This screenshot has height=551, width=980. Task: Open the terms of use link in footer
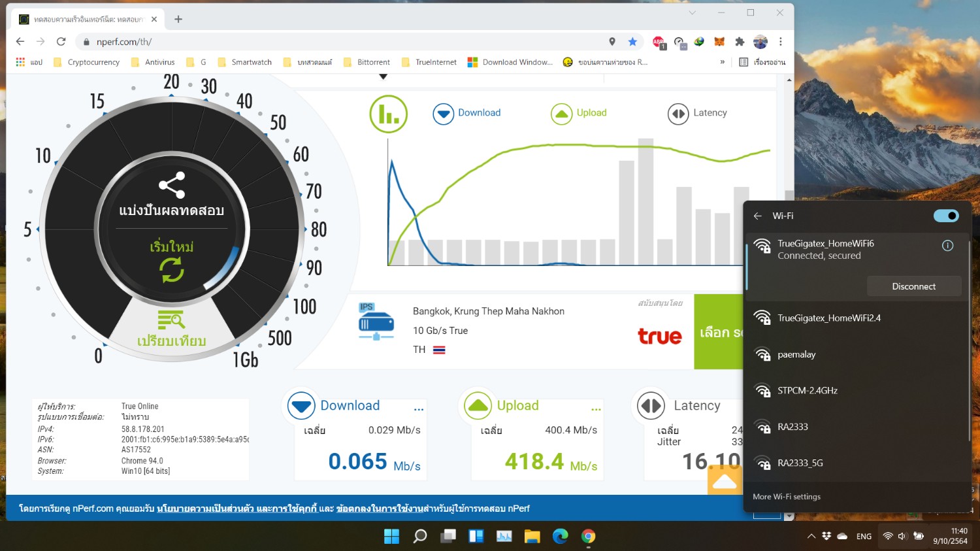coord(380,509)
